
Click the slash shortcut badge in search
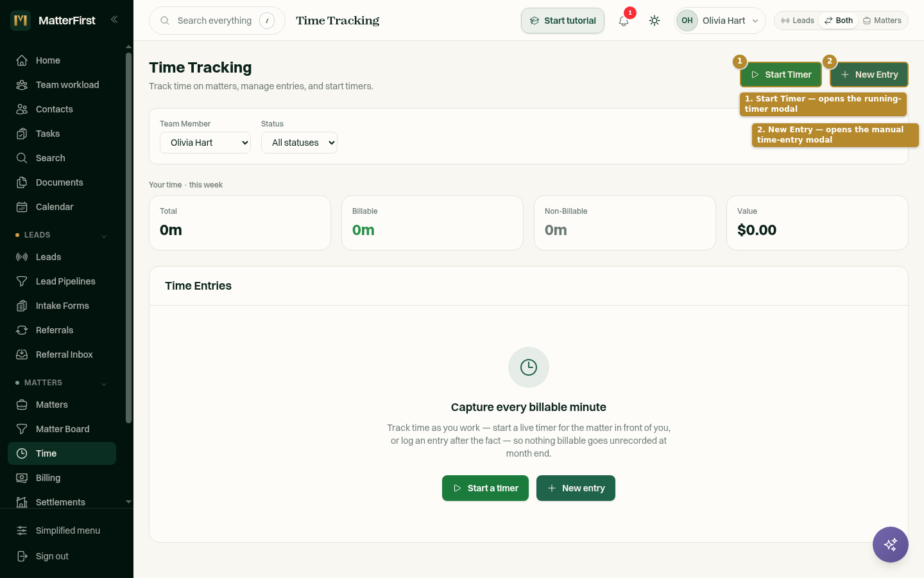tap(267, 21)
